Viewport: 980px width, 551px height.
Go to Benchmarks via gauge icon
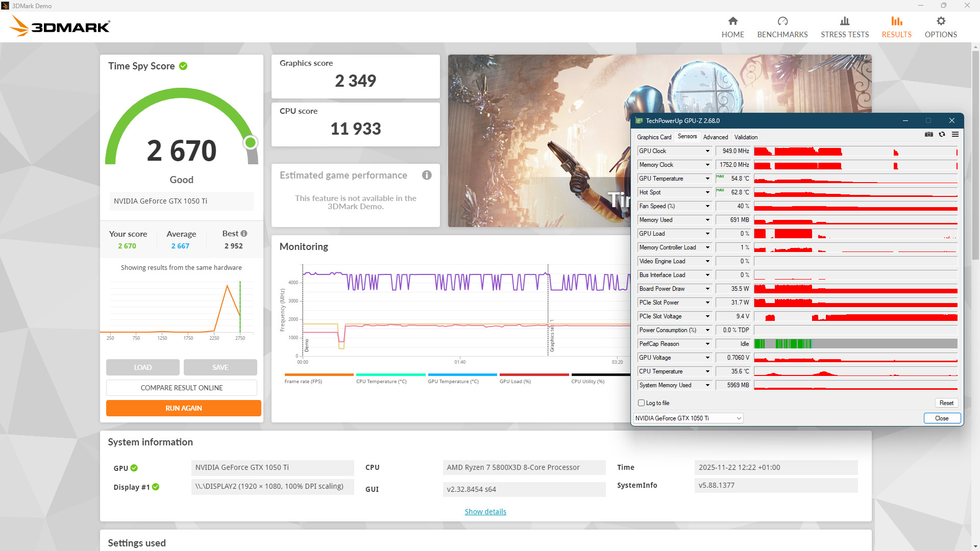click(x=782, y=21)
